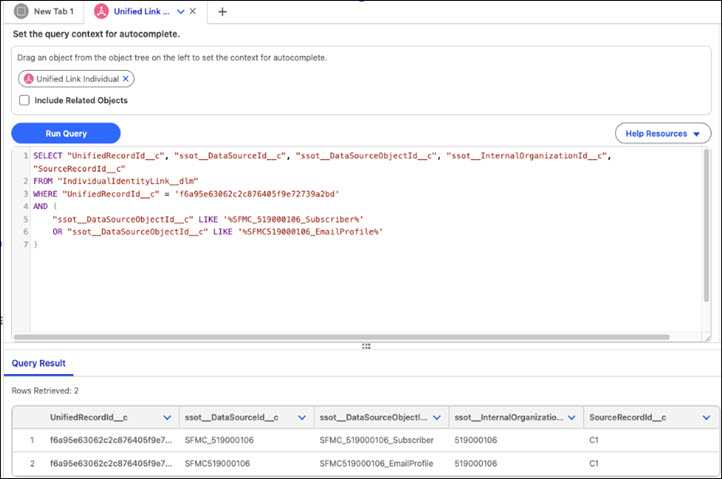Click the ssot__DataSourceId__c column header
The width and height of the screenshot is (722, 479).
[x=232, y=417]
